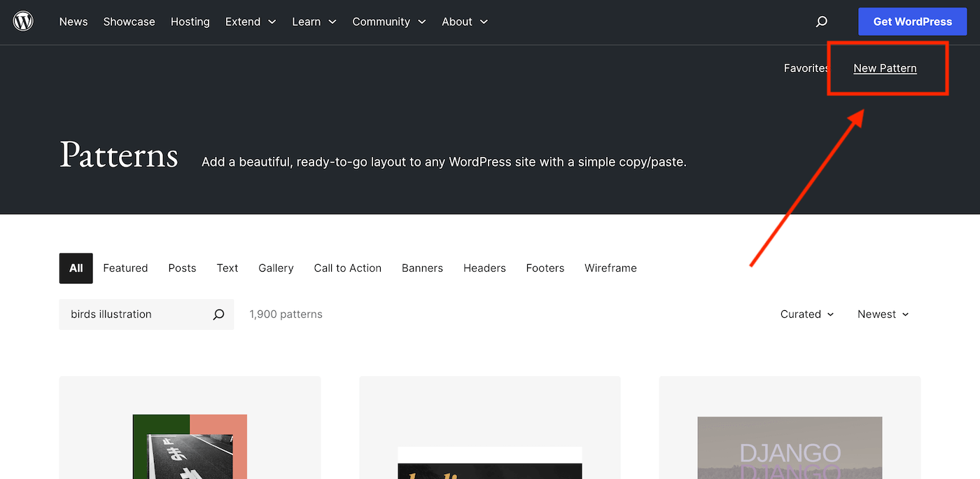
Task: Expand the Learn dropdown menu
Action: pyautogui.click(x=314, y=22)
